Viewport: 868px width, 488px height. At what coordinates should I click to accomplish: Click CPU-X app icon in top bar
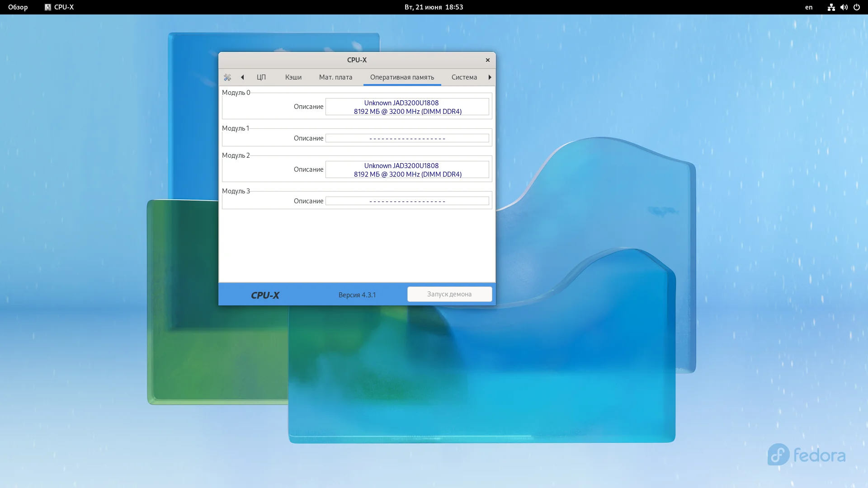pos(48,7)
